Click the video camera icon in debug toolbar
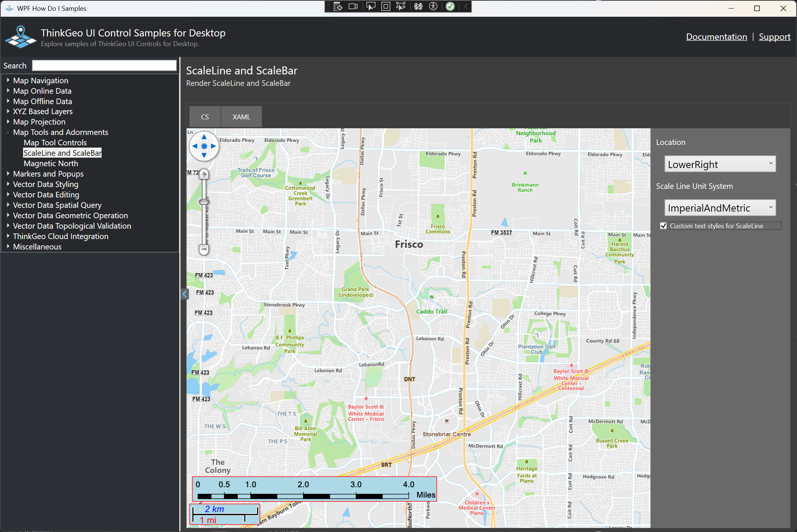Screen dimensions: 797x532 [x=353, y=6]
